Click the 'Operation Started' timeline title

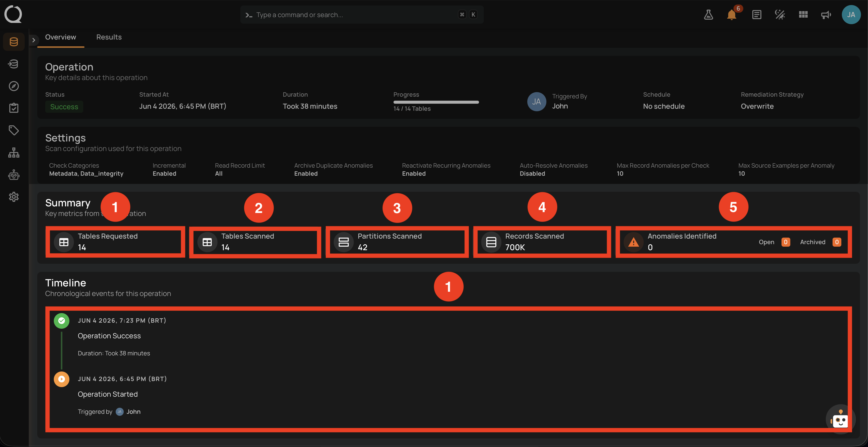(107, 394)
